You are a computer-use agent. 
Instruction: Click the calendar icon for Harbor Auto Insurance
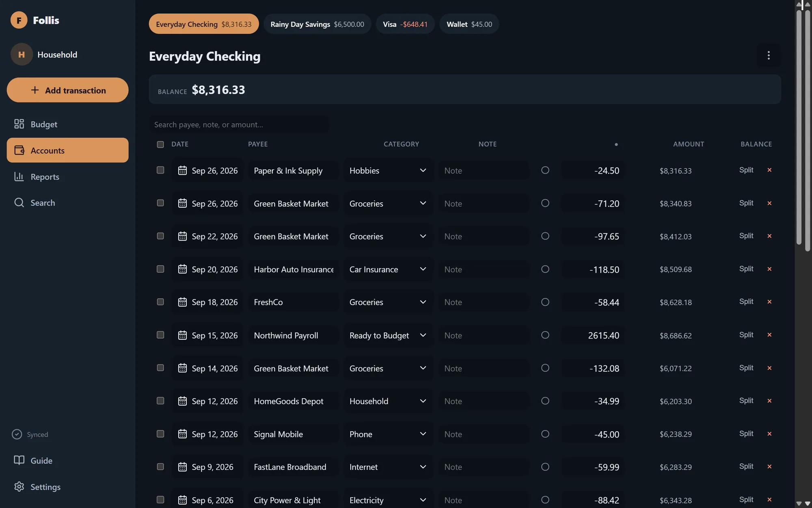click(x=182, y=269)
